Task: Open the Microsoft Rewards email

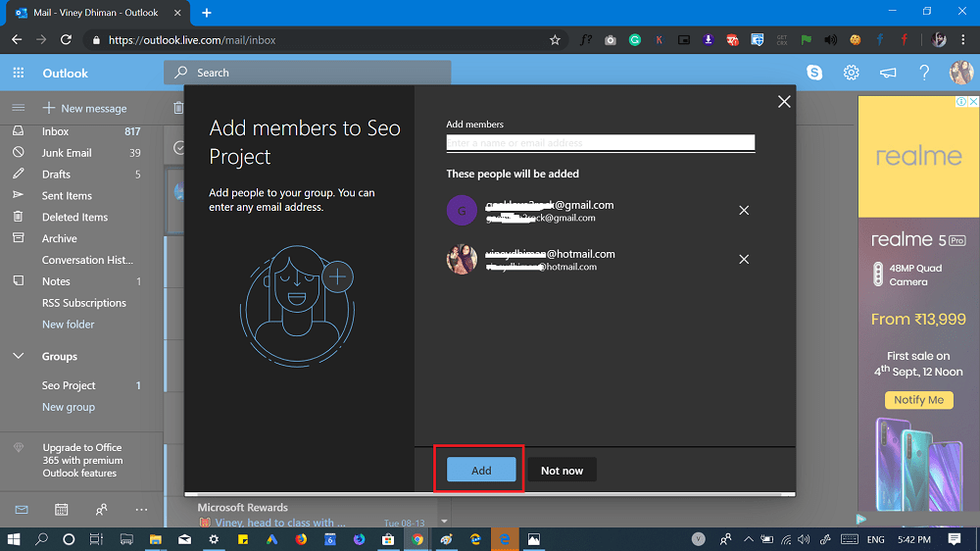Action: click(313, 515)
